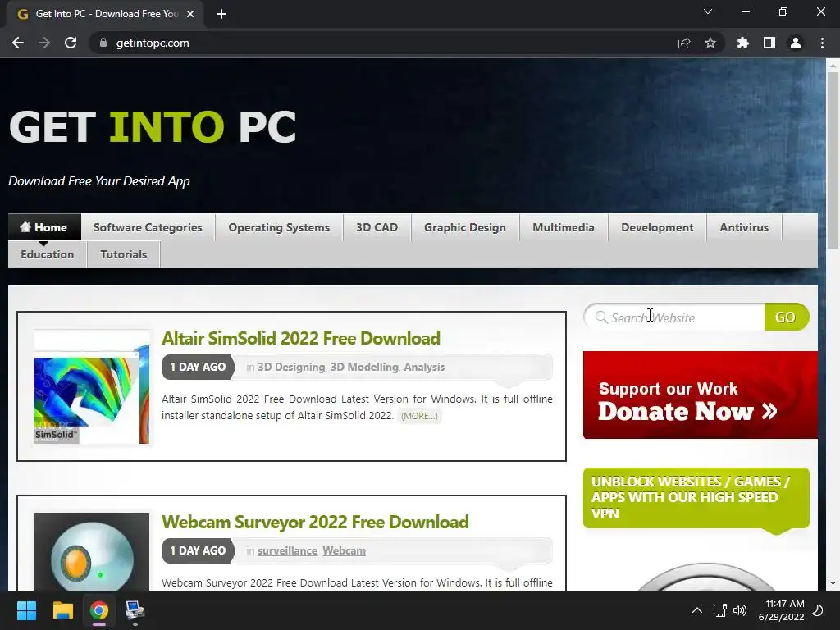
Task: Click MORE link for Altair SimSolid
Action: (419, 416)
